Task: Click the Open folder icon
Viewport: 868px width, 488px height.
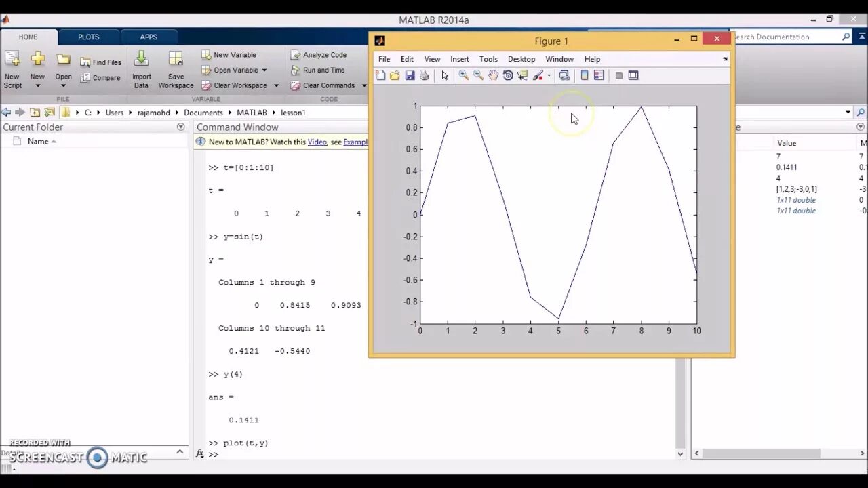Action: (x=63, y=60)
